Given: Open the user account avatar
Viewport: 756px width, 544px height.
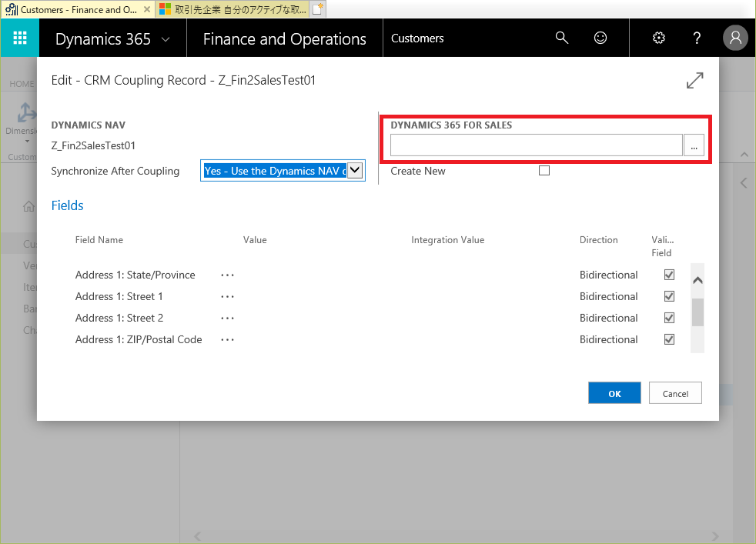Looking at the screenshot, I should [x=735, y=38].
